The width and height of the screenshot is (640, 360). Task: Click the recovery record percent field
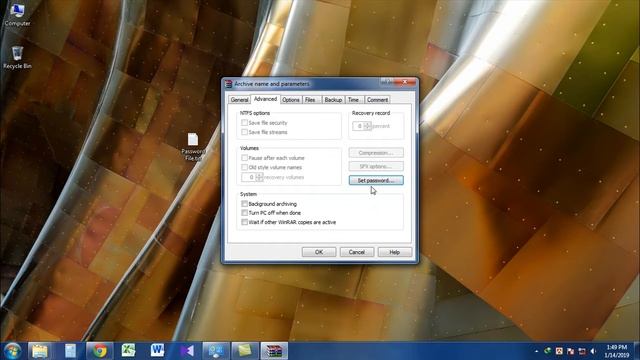(358, 126)
